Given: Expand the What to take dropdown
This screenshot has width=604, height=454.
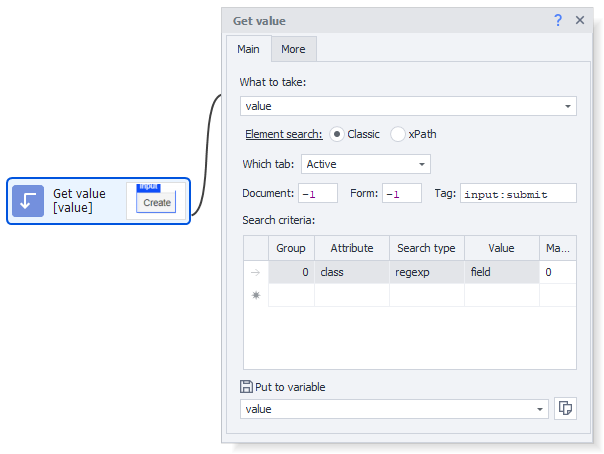Looking at the screenshot, I should coord(568,106).
